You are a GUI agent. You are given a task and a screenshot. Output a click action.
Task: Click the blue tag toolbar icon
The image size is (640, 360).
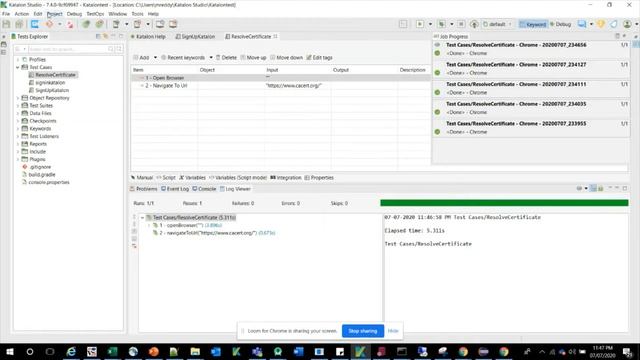click(613, 24)
